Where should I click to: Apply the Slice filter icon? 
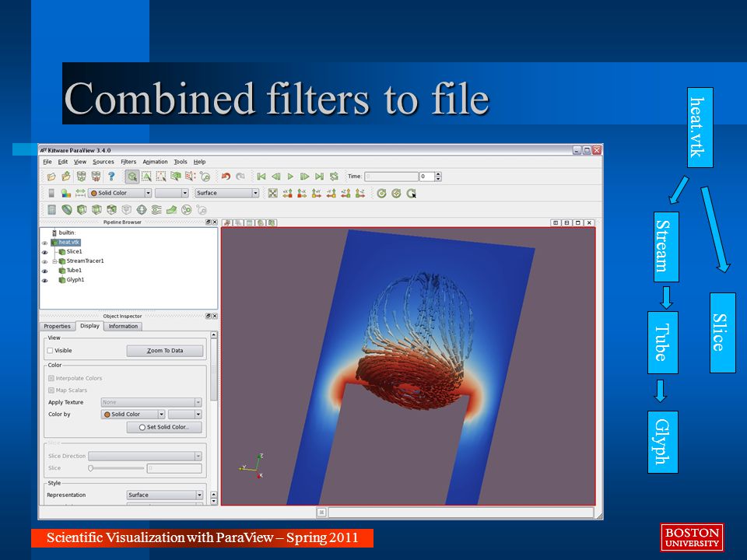pyautogui.click(x=96, y=210)
